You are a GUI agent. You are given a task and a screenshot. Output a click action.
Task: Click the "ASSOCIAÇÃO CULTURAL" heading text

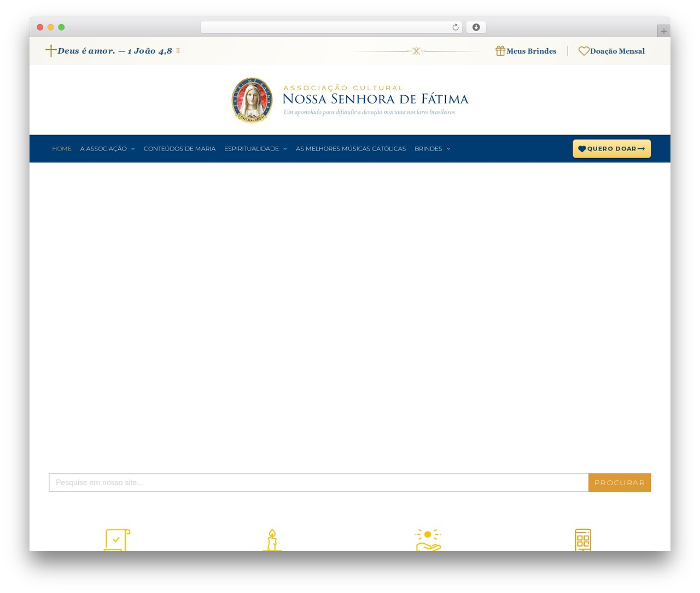click(x=343, y=88)
